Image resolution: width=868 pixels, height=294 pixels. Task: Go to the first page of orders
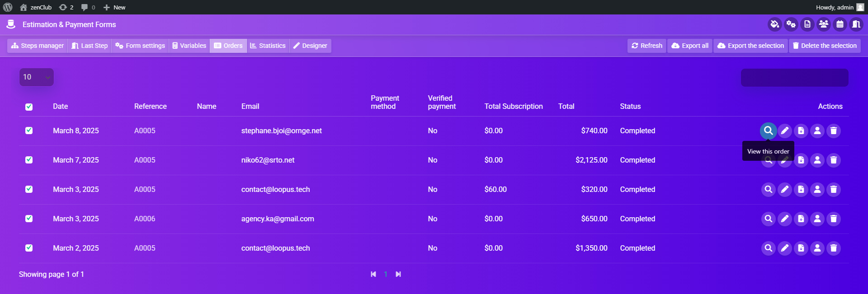[x=373, y=274]
